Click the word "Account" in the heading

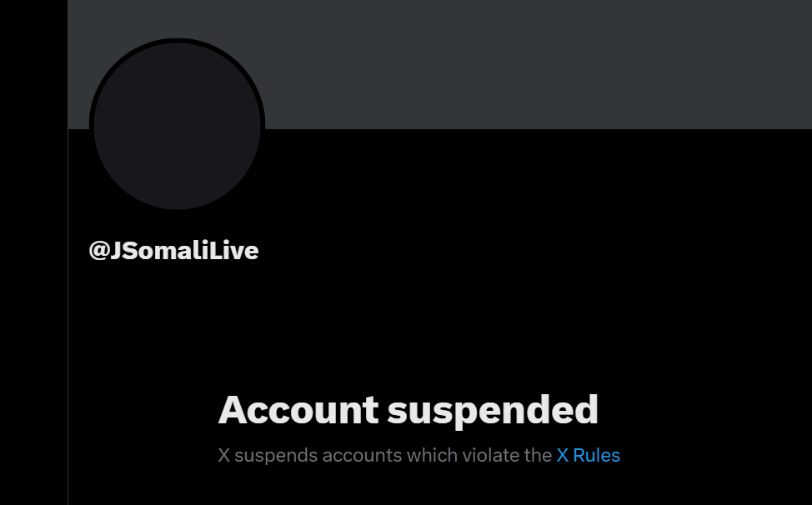pos(298,409)
